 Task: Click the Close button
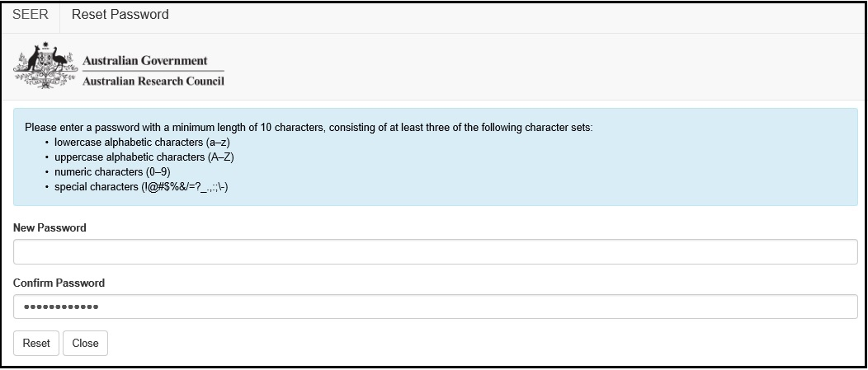tap(85, 343)
